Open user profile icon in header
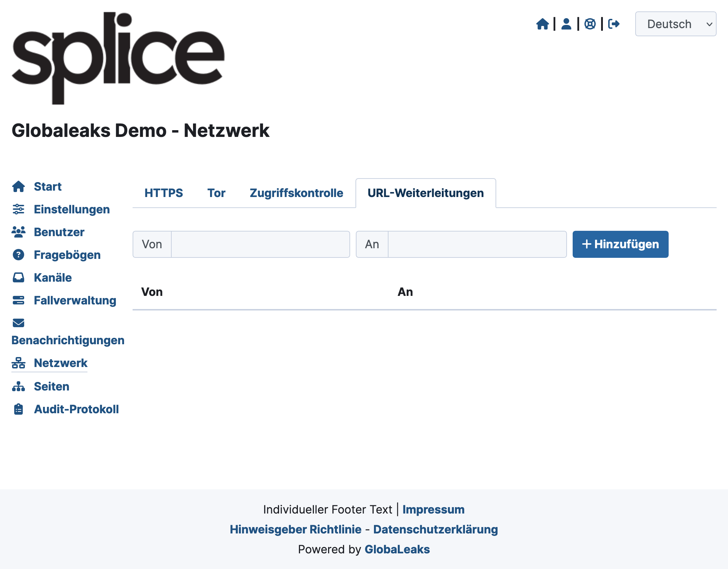The height and width of the screenshot is (569, 728). tap(566, 24)
